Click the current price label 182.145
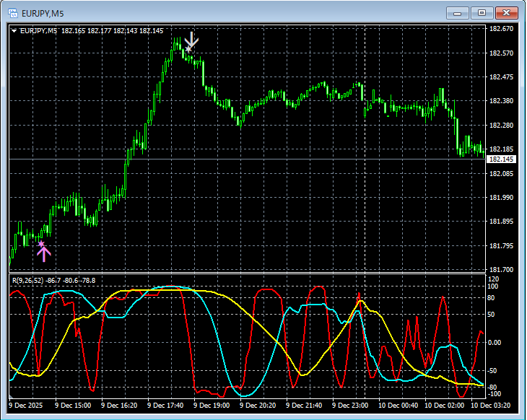Screen dimensions: 527x420 [501, 159]
